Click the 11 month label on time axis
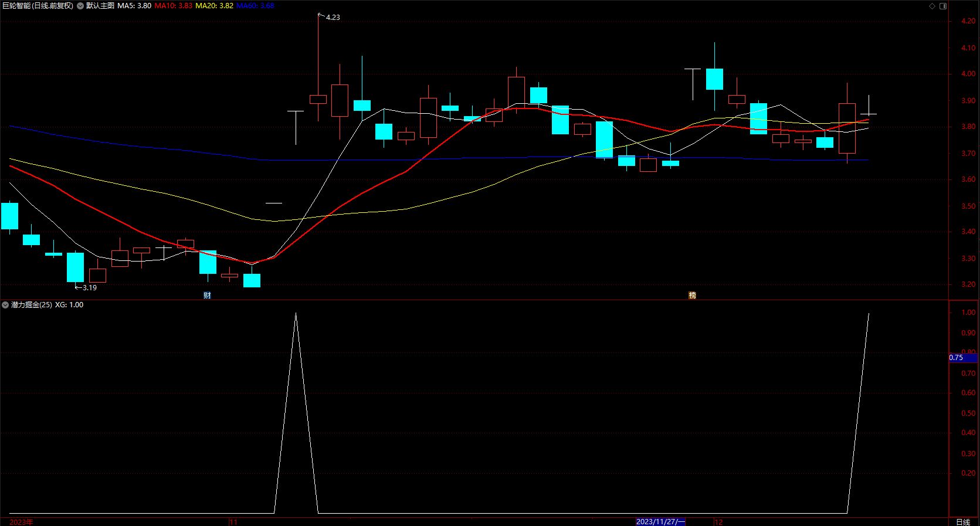This screenshot has width=980, height=526. click(233, 522)
